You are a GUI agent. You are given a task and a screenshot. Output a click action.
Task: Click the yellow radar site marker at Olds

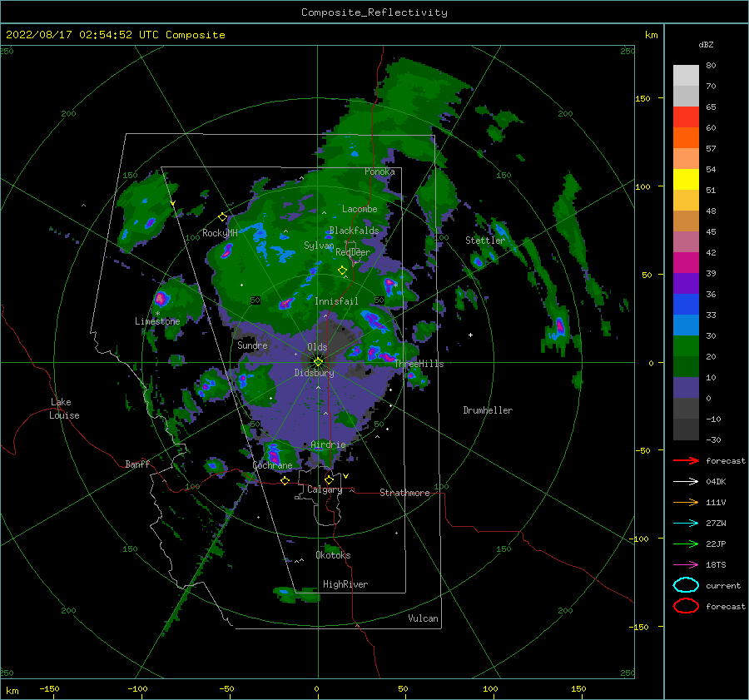(x=318, y=362)
